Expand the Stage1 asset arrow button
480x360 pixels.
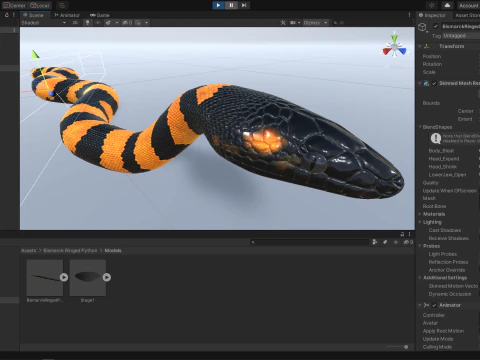[107, 277]
